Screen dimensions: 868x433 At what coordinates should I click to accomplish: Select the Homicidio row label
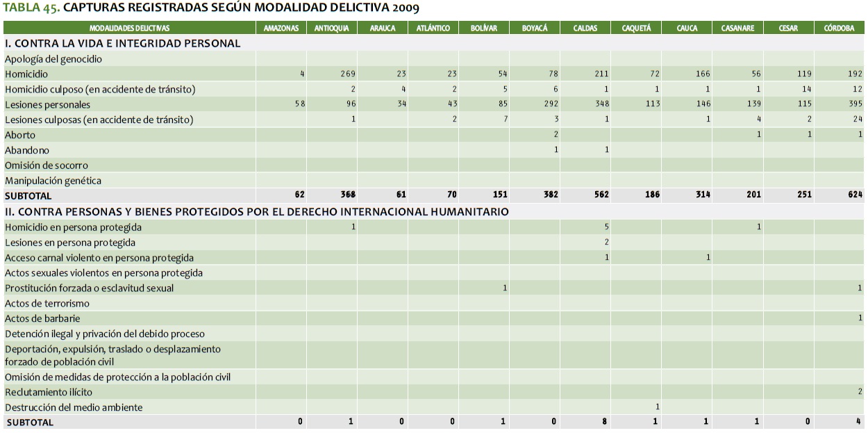pos(26,74)
